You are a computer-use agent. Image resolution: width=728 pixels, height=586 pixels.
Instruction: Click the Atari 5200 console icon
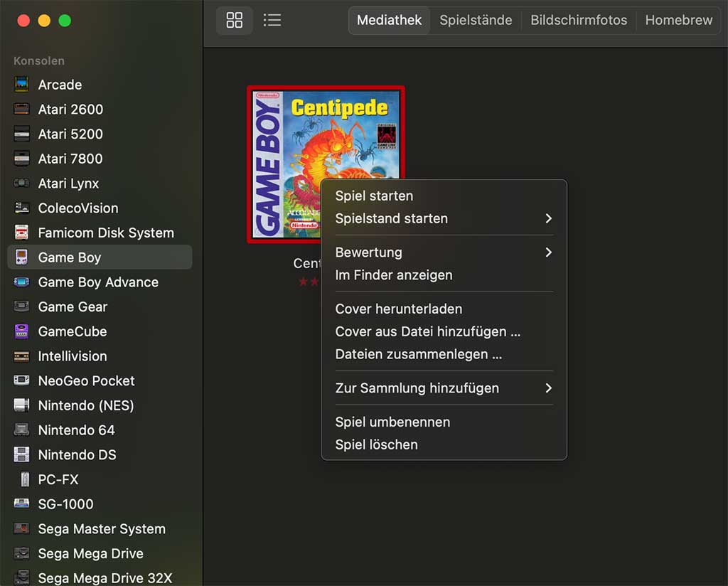21,134
